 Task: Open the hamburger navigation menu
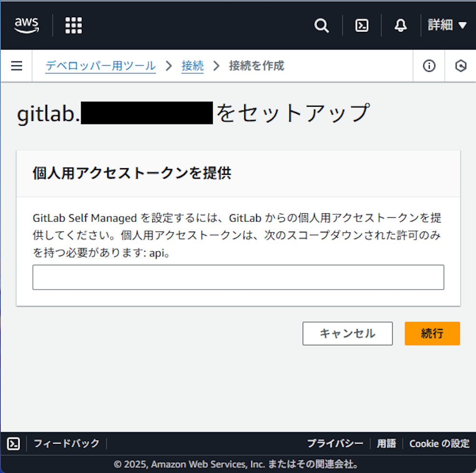click(16, 66)
